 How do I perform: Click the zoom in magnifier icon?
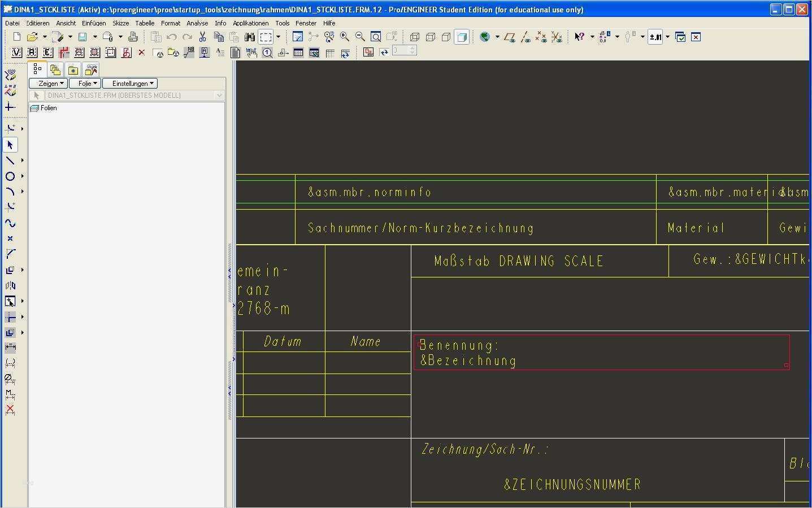(x=344, y=37)
